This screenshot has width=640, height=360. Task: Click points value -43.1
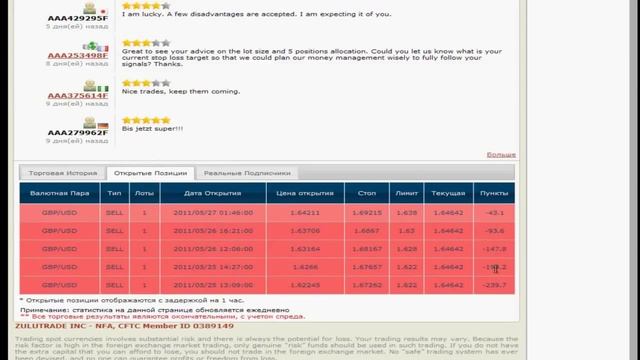coord(494,213)
